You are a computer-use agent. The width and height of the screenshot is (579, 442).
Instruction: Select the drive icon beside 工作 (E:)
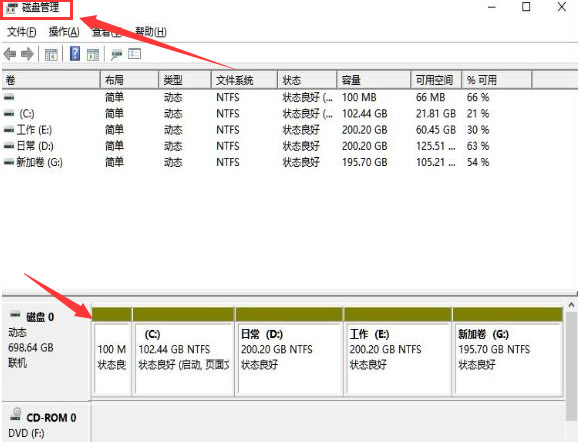coord(9,130)
